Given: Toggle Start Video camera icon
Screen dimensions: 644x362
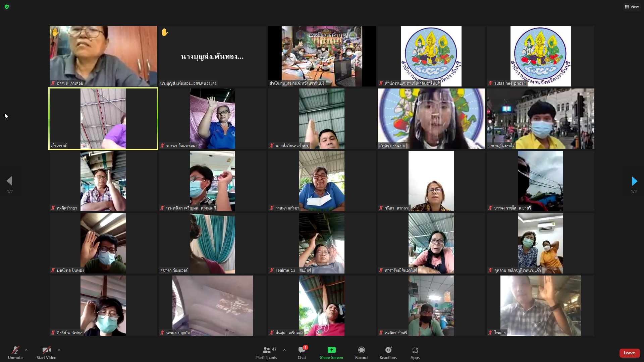Looking at the screenshot, I should point(46,350).
